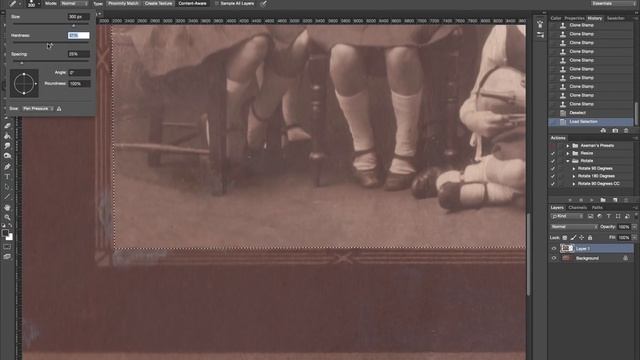Change screen mode icon in toolbar

[x=7, y=256]
